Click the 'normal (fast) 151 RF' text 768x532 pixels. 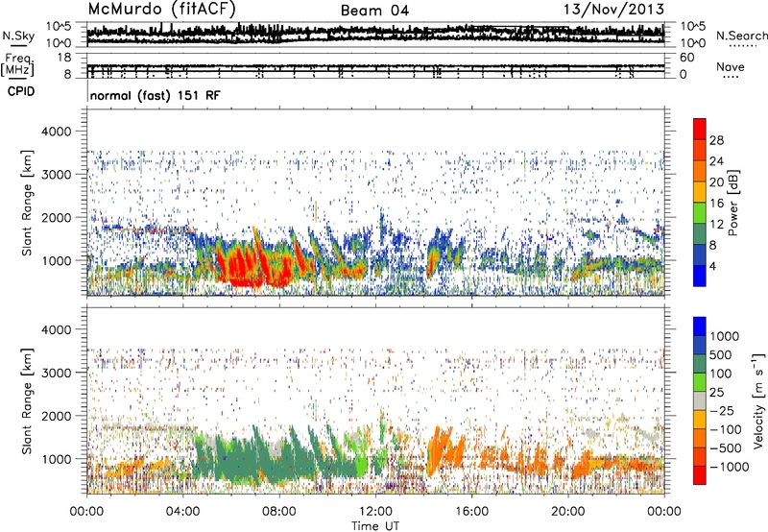coord(156,95)
